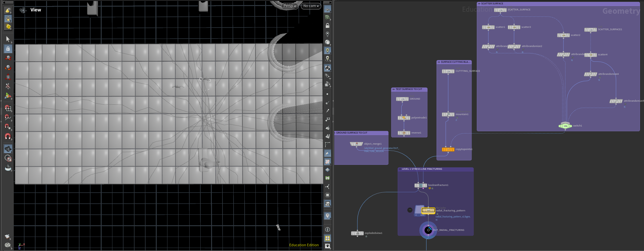Select the polyextrude1 node
Viewport: 644px width, 251px height.
coord(404,118)
